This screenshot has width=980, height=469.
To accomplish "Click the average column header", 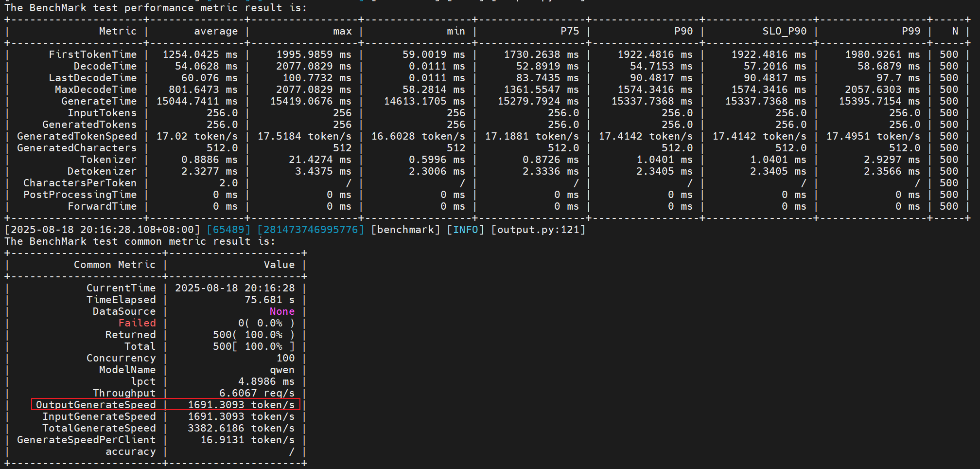I will 216,31.
